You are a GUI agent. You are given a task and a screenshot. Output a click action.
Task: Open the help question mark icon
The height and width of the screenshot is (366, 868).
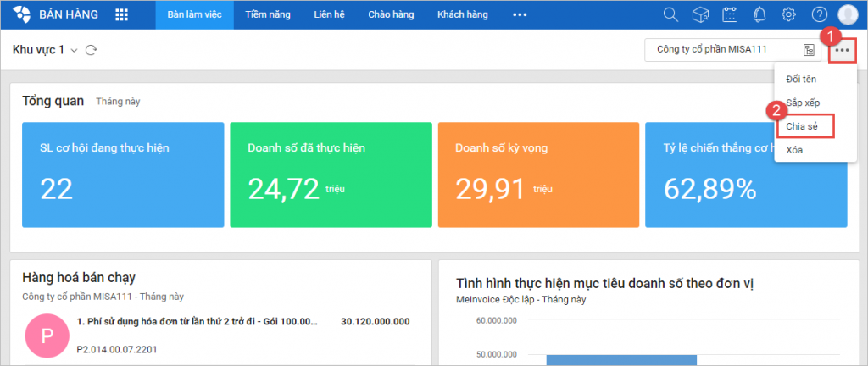[x=820, y=15]
